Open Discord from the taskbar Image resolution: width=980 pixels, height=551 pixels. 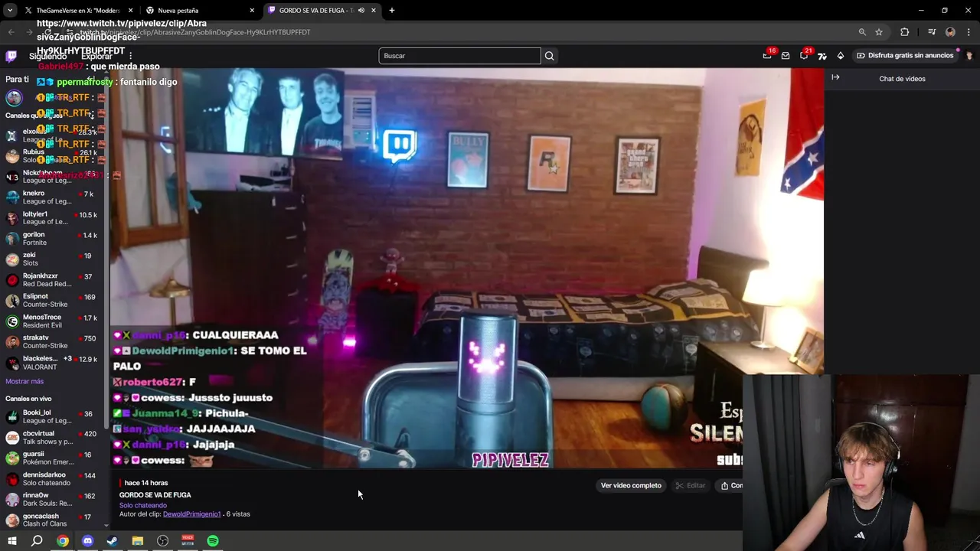[87, 541]
